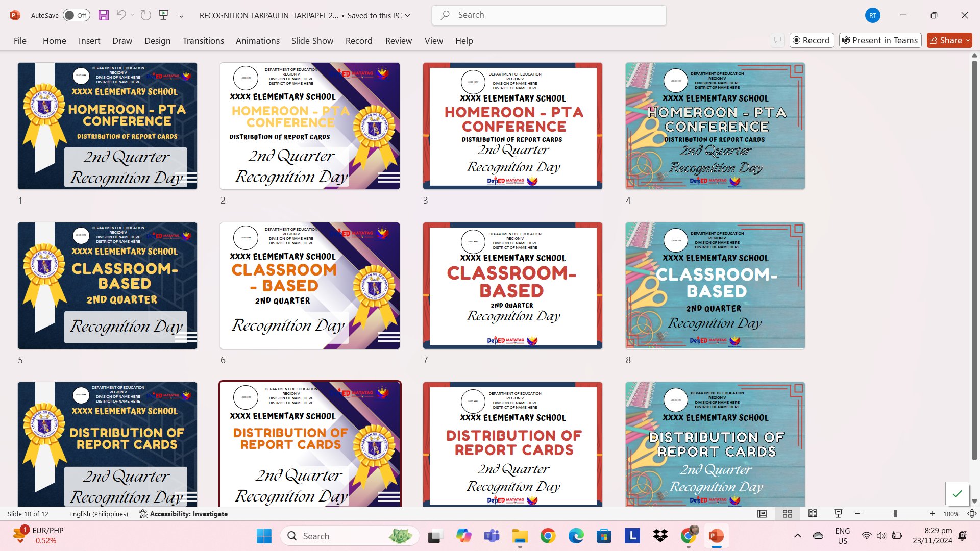Open the Transitions tab
This screenshot has height=551, width=980.
[x=203, y=41]
